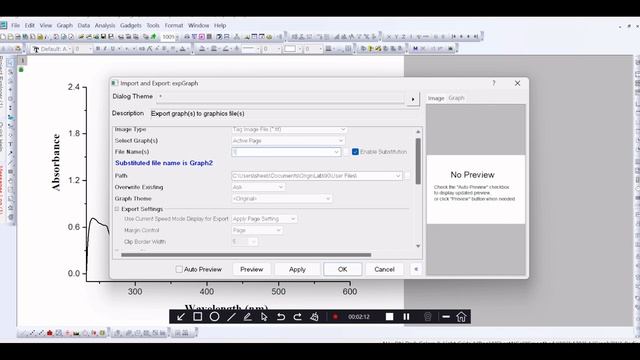Image resolution: width=640 pixels, height=360 pixels.
Task: Open dialog help question mark
Action: coord(494,83)
